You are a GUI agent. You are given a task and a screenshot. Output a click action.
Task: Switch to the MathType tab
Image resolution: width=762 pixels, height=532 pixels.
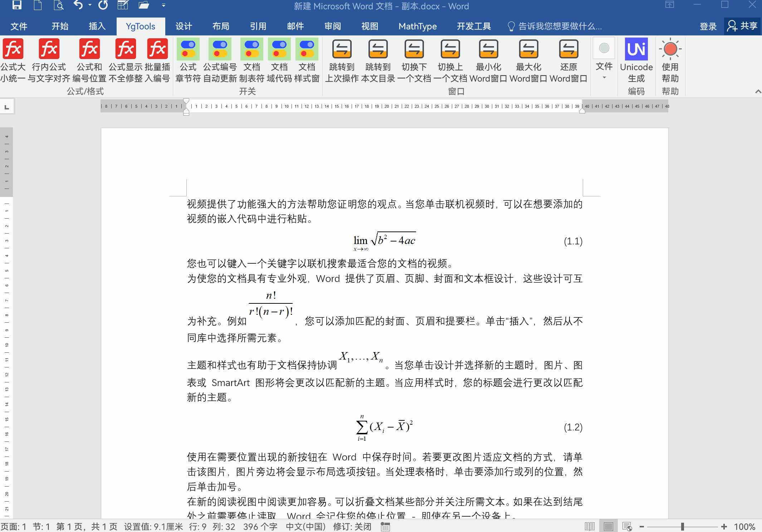point(417,26)
